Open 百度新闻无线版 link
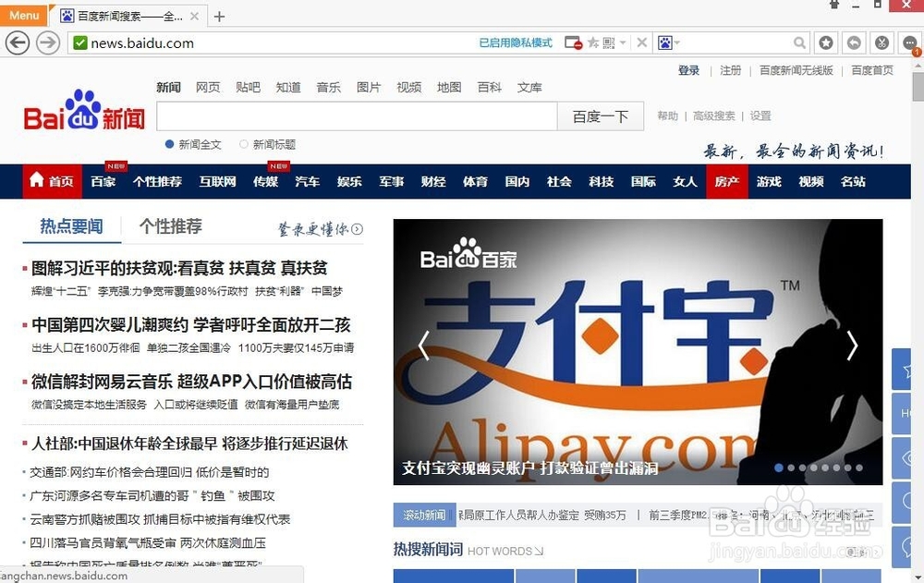 pos(796,70)
